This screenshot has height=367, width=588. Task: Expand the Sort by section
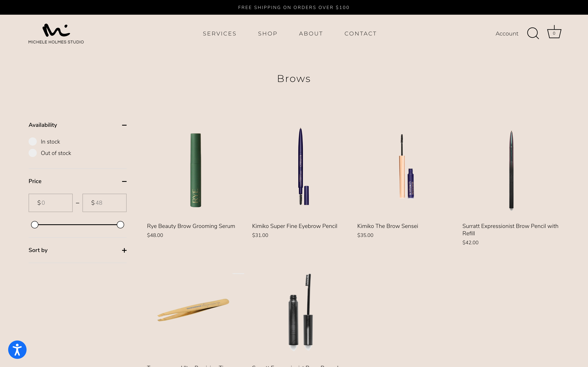(x=124, y=250)
